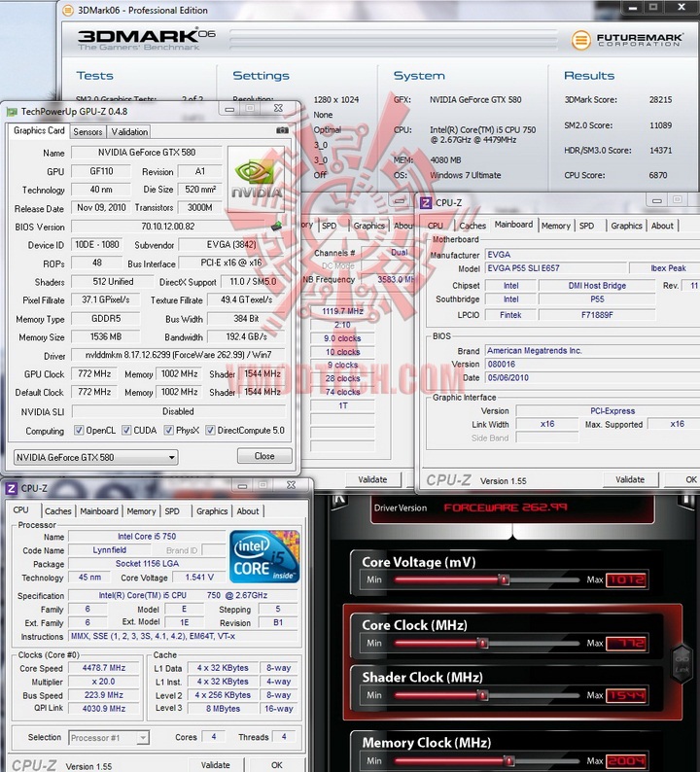The width and height of the screenshot is (700, 772).
Task: Click the Bandwidth value 192.4 GB/s
Action: point(246,336)
